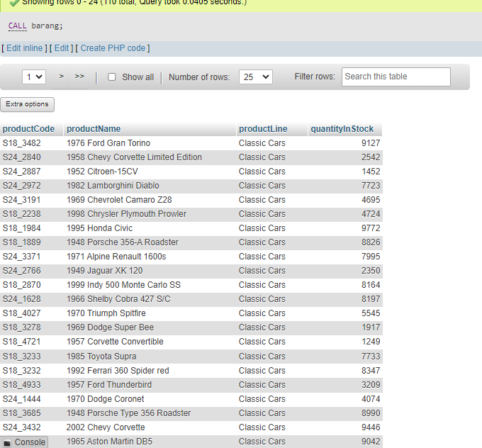Enable the Show all checkbox

click(x=112, y=77)
